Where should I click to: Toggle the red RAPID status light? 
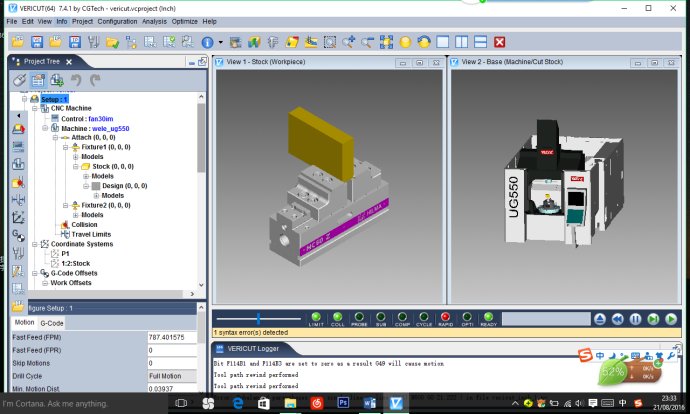point(445,319)
